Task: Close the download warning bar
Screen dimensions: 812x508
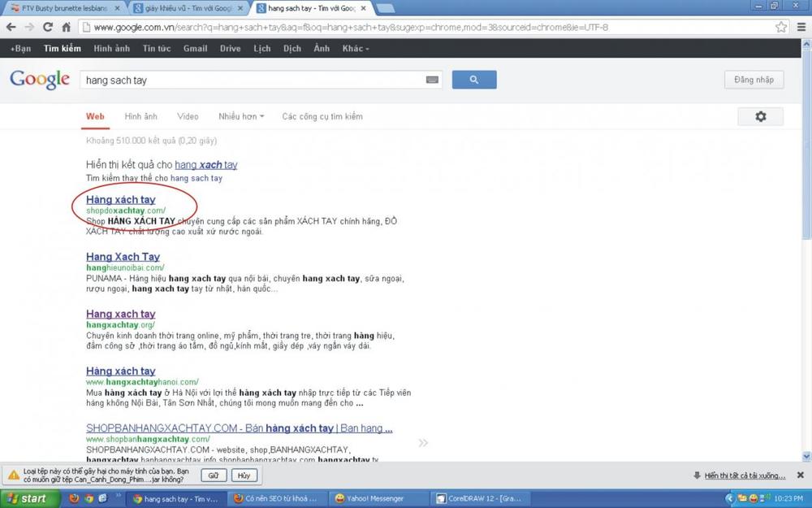Action: tap(800, 475)
